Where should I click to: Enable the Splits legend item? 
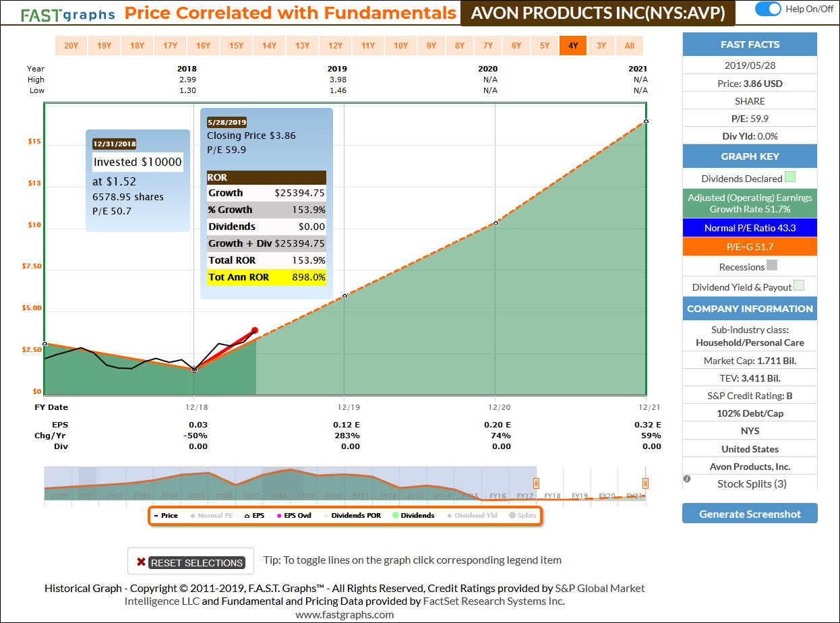point(522,515)
